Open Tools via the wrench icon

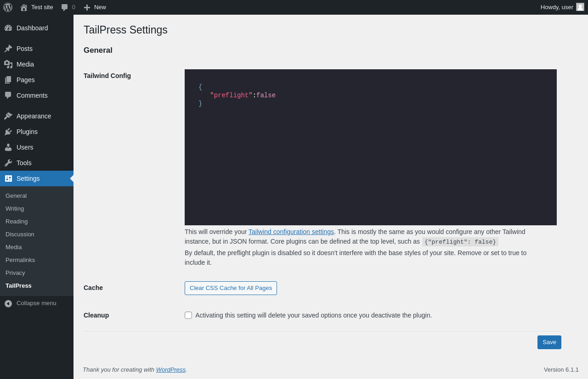tap(8, 163)
